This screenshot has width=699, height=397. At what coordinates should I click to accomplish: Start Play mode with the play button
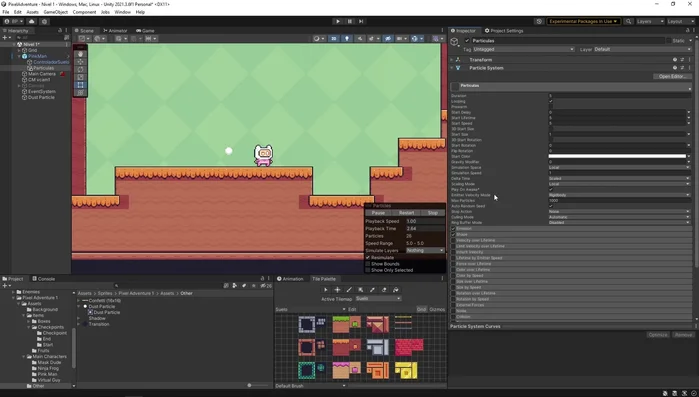pyautogui.click(x=338, y=21)
